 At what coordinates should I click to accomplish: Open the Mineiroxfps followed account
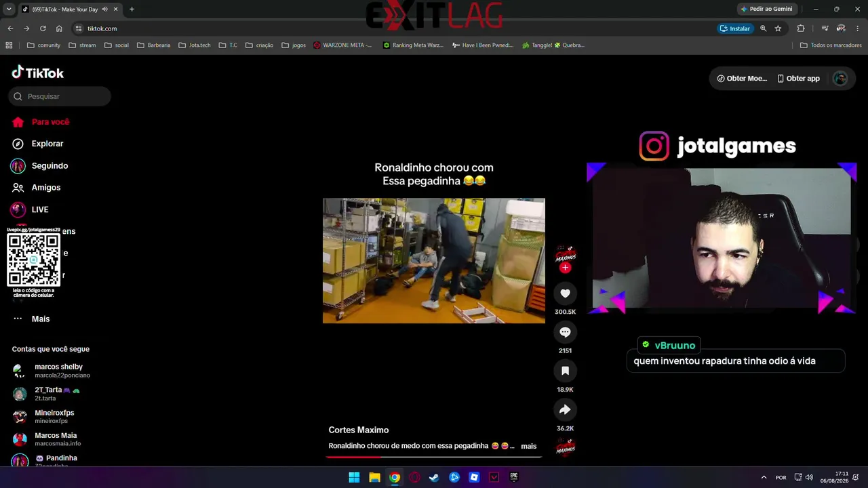[43, 416]
